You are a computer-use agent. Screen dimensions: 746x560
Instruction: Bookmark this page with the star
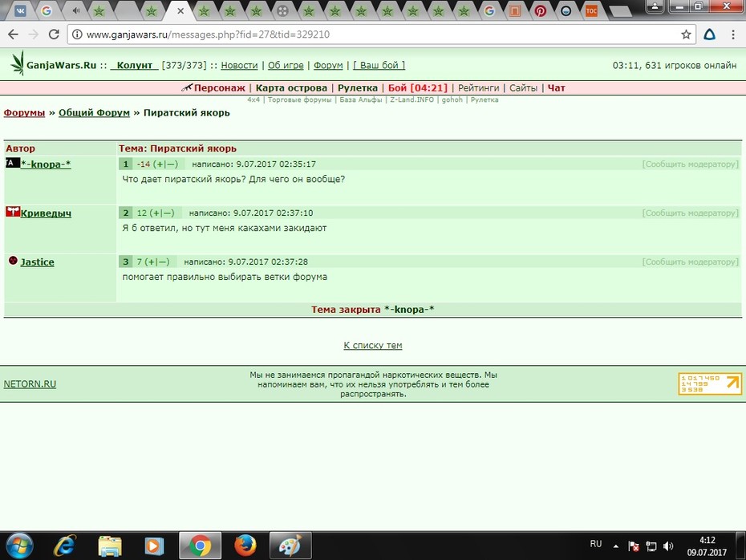click(686, 34)
